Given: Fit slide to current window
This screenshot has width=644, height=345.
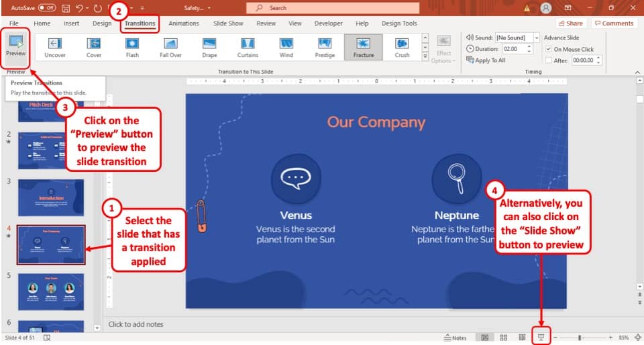Looking at the screenshot, I should coord(637,338).
